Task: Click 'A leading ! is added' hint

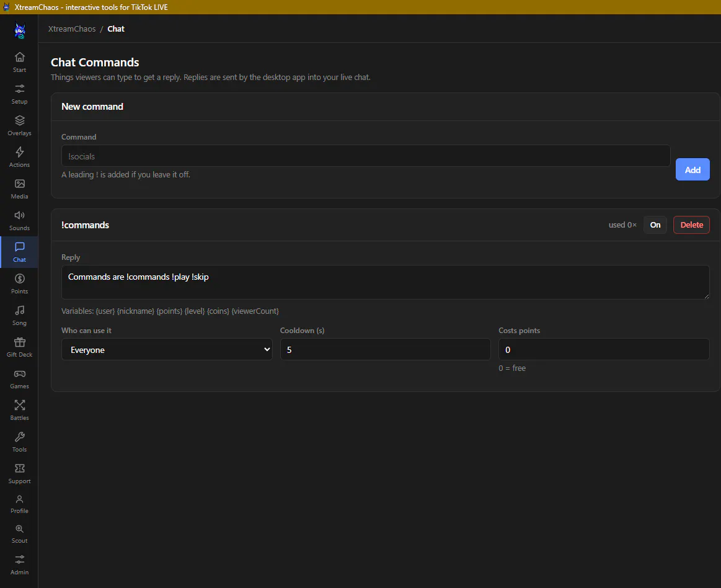Action: point(125,175)
